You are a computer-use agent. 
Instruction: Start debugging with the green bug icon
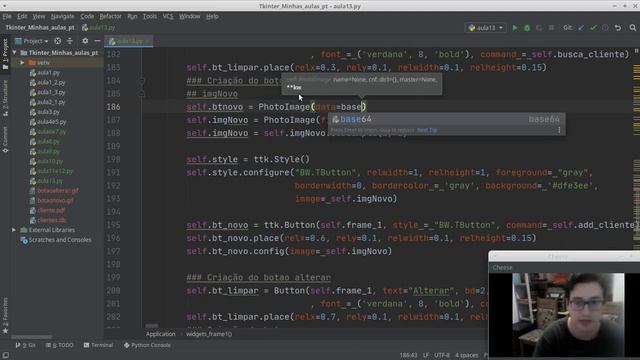(527, 28)
